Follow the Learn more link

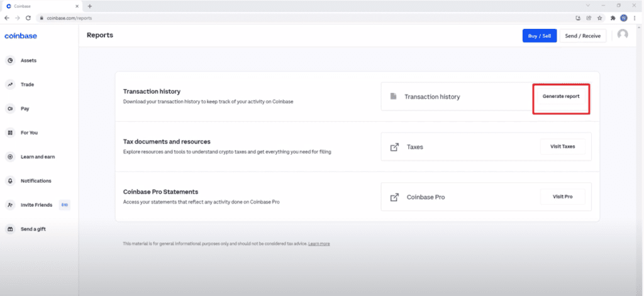[x=319, y=243]
